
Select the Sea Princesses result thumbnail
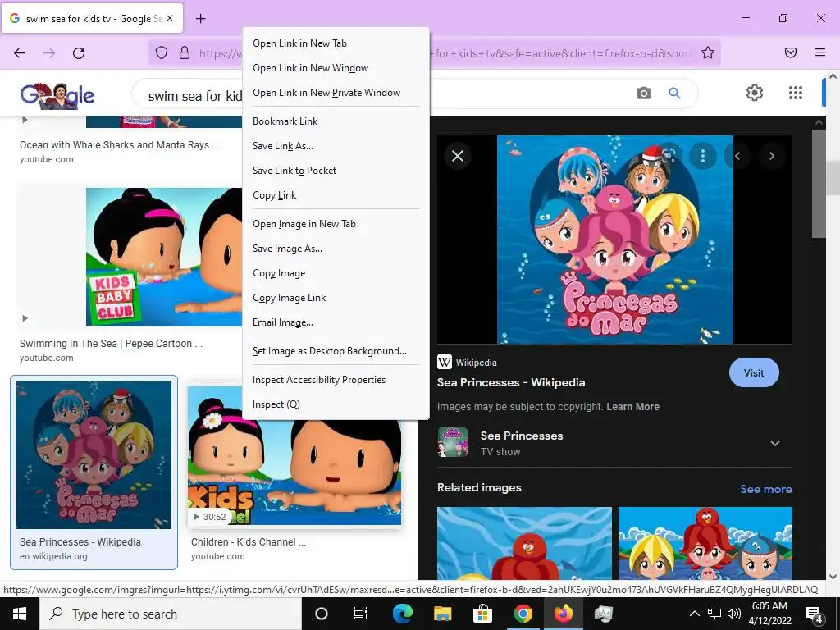(x=94, y=454)
